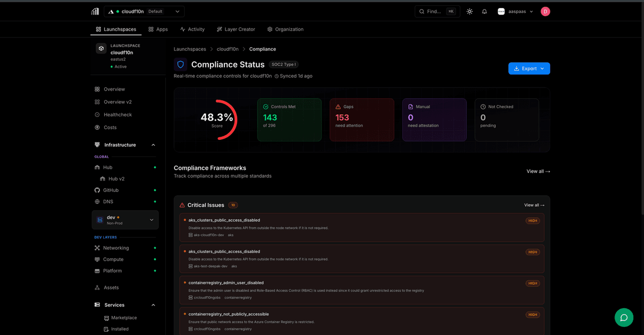The width and height of the screenshot is (644, 335).
Task: Open the Marketplace under Services
Action: pyautogui.click(x=122, y=317)
